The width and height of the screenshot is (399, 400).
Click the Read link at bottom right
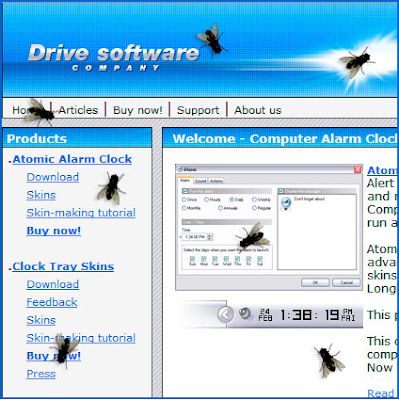(381, 393)
